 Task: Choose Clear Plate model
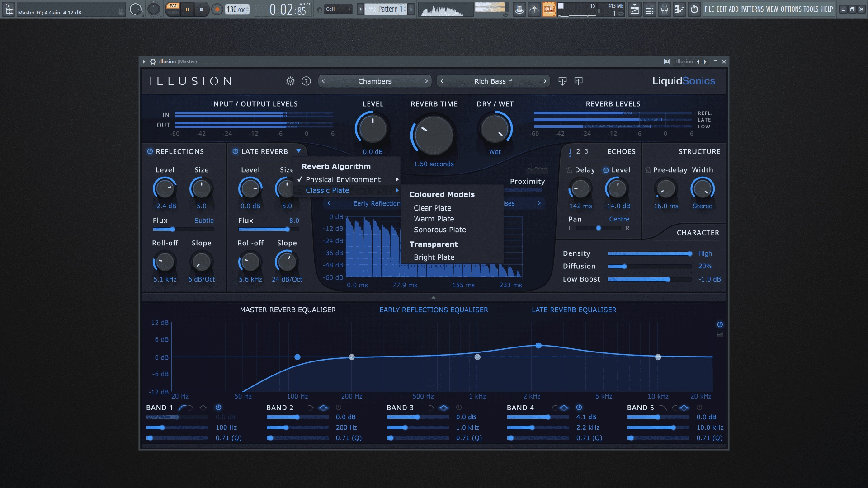(433, 208)
